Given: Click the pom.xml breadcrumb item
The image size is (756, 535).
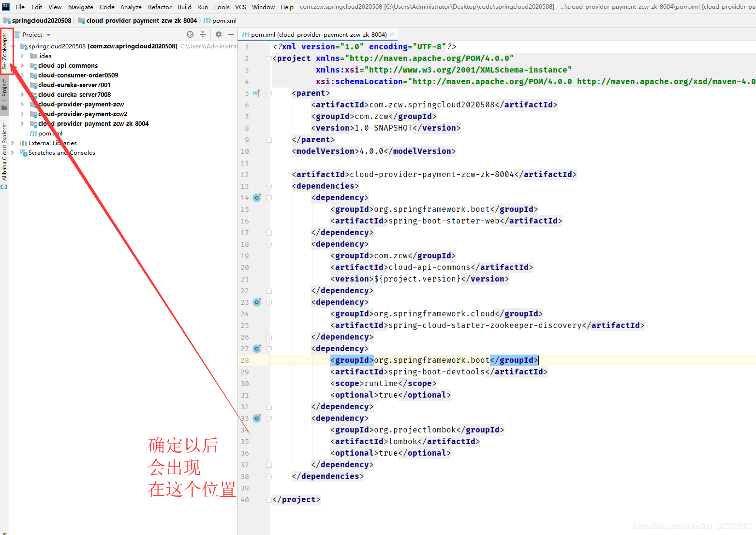Looking at the screenshot, I should (x=223, y=21).
